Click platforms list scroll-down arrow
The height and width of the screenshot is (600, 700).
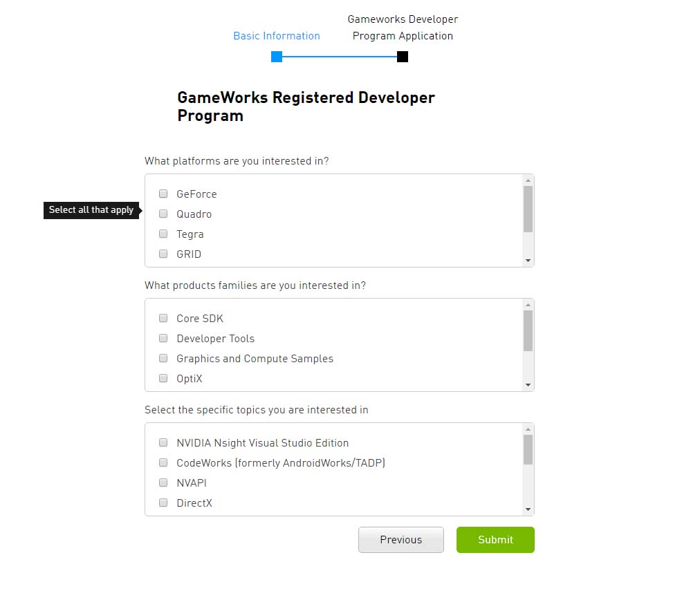point(528,261)
